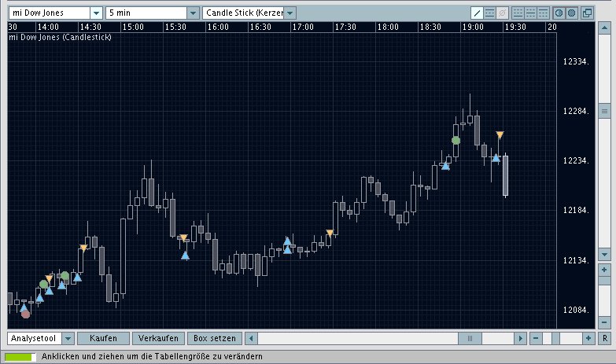
Task: Expand the Analysetool dropdown
Action: [68, 338]
